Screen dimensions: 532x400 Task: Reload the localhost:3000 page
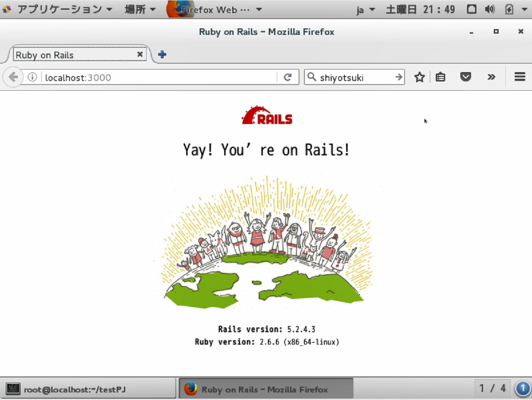tap(288, 77)
